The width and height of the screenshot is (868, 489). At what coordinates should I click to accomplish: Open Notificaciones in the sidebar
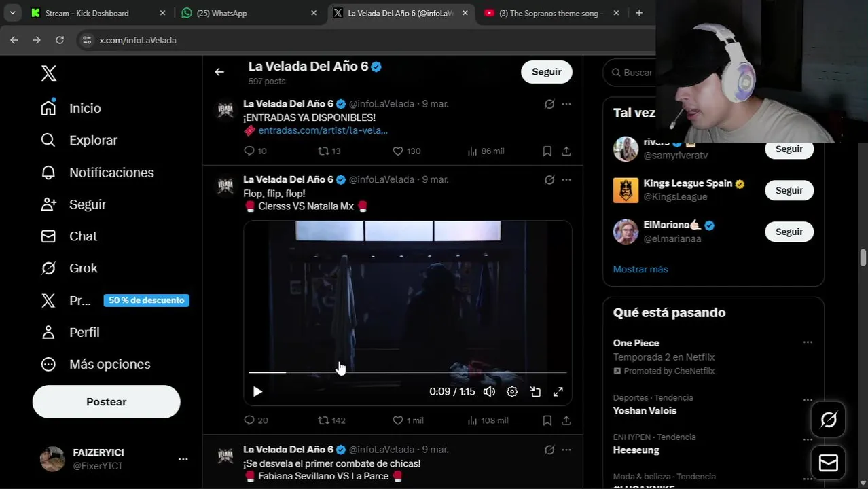[97, 173]
